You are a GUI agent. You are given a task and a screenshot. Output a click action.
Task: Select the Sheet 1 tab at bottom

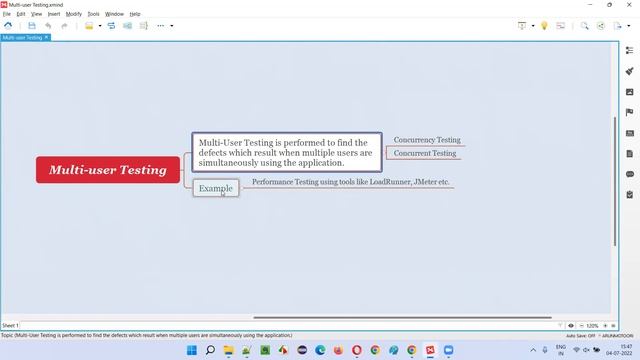pyautogui.click(x=10, y=326)
